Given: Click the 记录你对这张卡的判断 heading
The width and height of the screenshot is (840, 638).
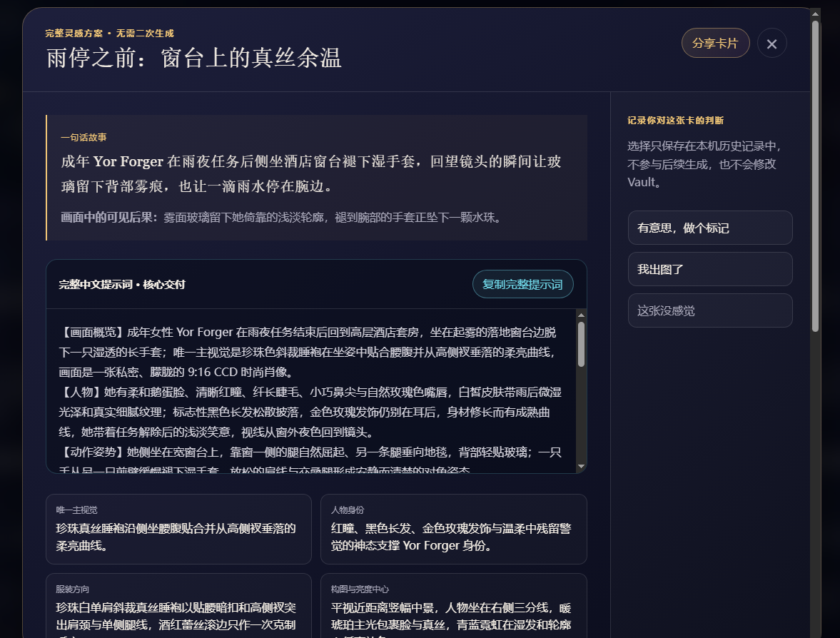Looking at the screenshot, I should pyautogui.click(x=675, y=121).
